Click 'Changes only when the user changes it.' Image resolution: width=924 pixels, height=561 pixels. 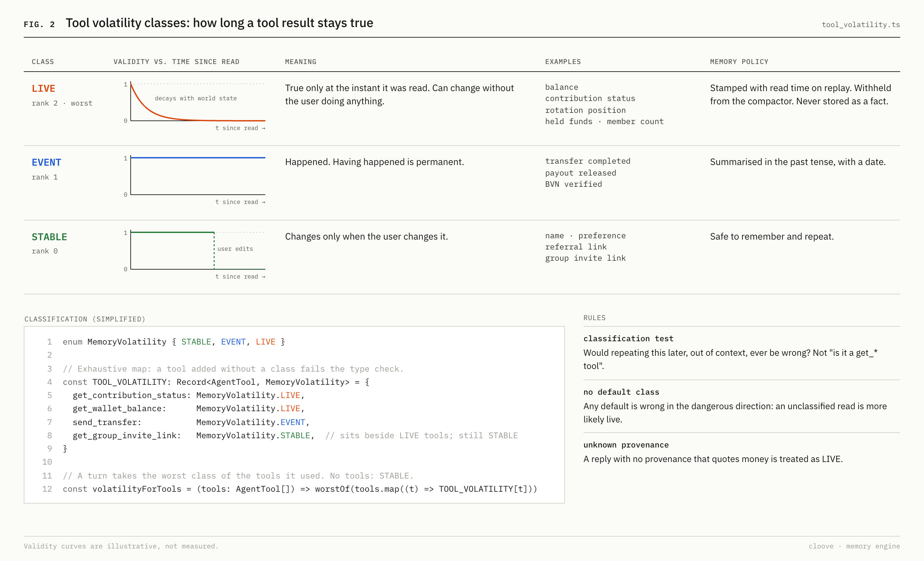pos(366,237)
